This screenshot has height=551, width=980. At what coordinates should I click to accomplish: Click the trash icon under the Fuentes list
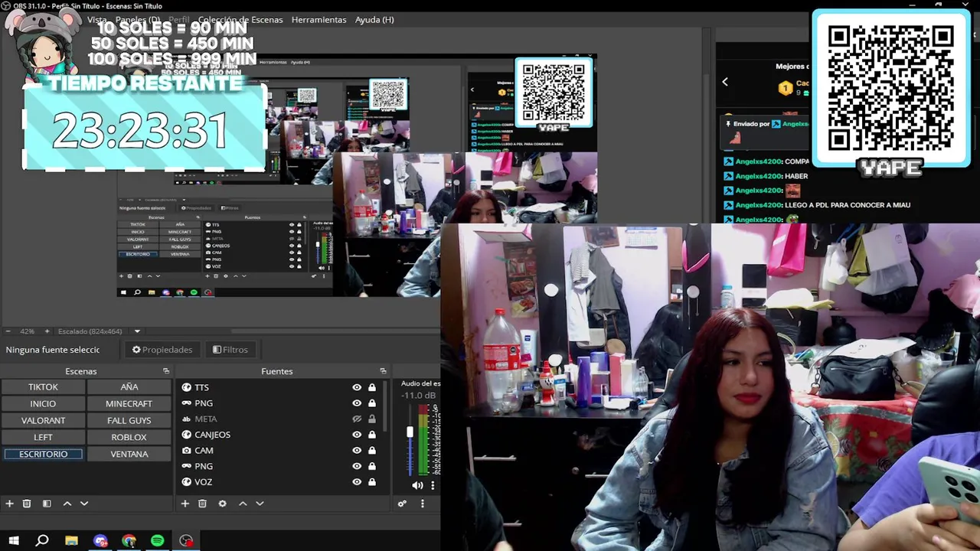[202, 504]
